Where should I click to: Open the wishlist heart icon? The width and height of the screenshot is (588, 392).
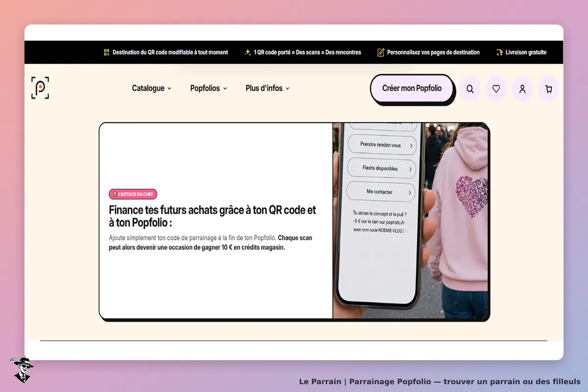click(496, 89)
